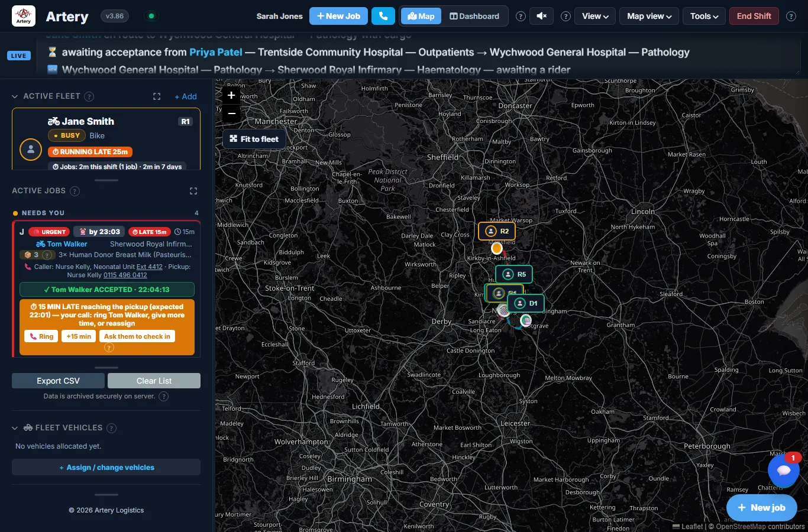
Task: Expand Active Fleet panel to fullscreen
Action: 157,96
